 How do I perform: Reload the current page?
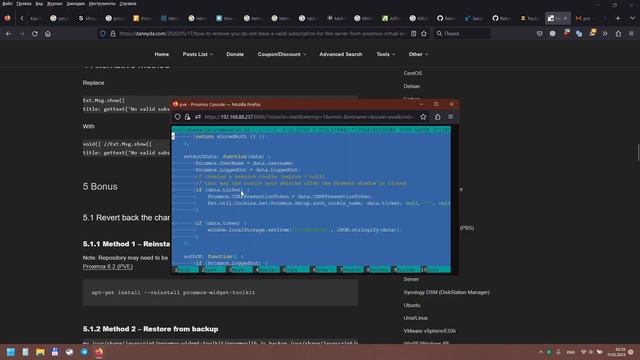[35, 34]
